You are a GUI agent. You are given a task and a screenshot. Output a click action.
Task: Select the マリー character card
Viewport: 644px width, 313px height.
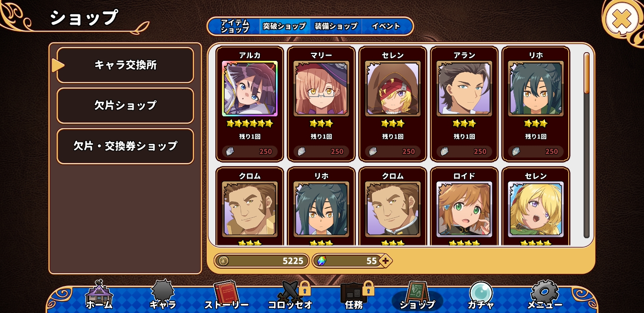(x=321, y=104)
